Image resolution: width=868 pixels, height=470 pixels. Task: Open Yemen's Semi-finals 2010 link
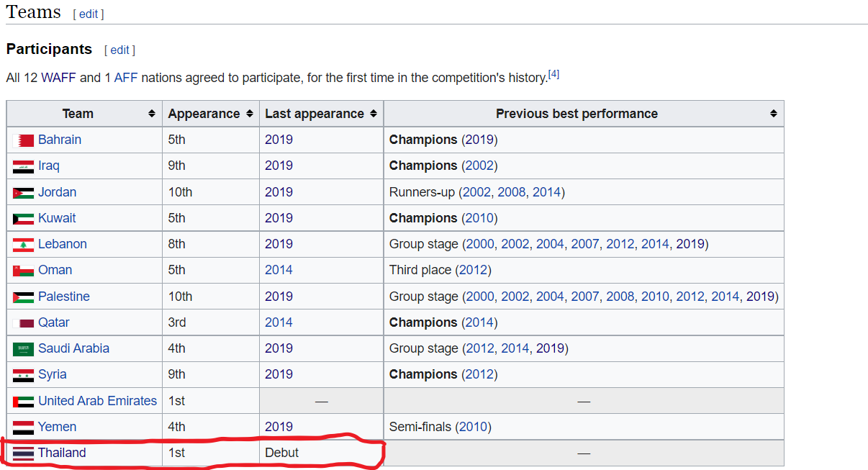473,427
